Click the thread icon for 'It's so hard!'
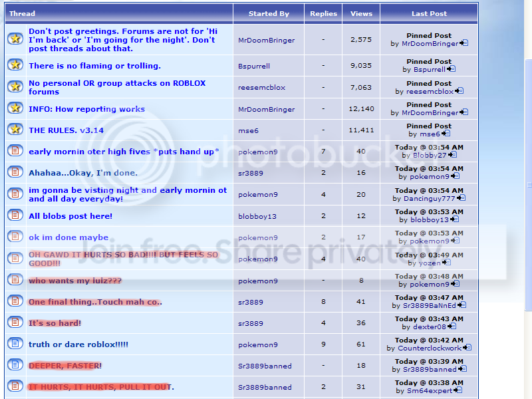 [x=15, y=322]
